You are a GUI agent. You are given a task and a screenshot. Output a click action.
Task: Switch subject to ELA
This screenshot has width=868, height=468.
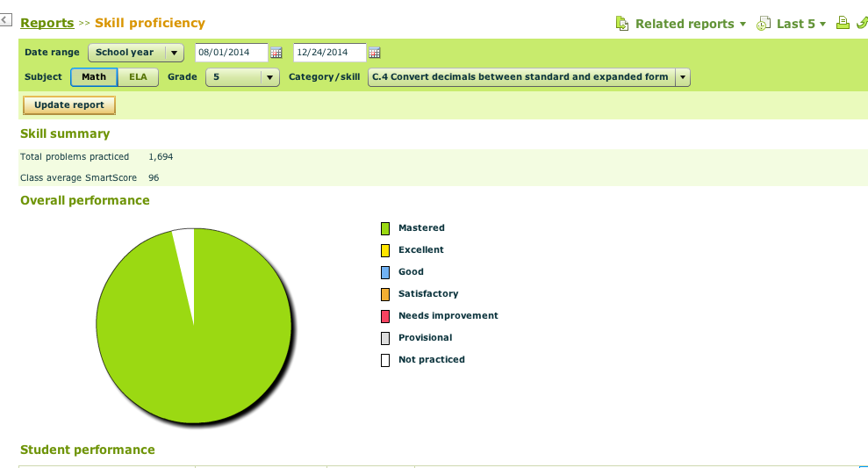[x=138, y=77]
